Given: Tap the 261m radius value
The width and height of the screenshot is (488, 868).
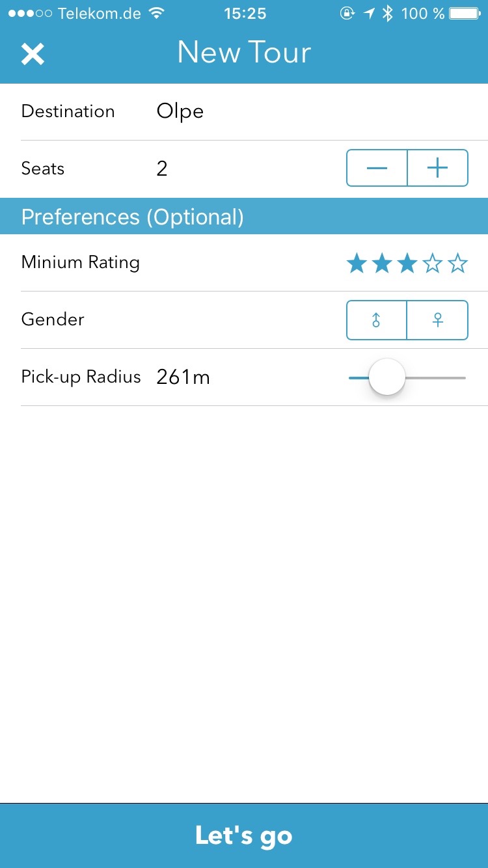Looking at the screenshot, I should [183, 377].
